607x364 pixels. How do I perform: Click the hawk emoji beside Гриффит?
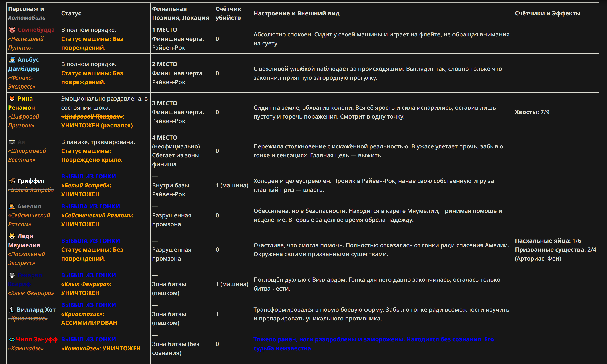tap(12, 181)
